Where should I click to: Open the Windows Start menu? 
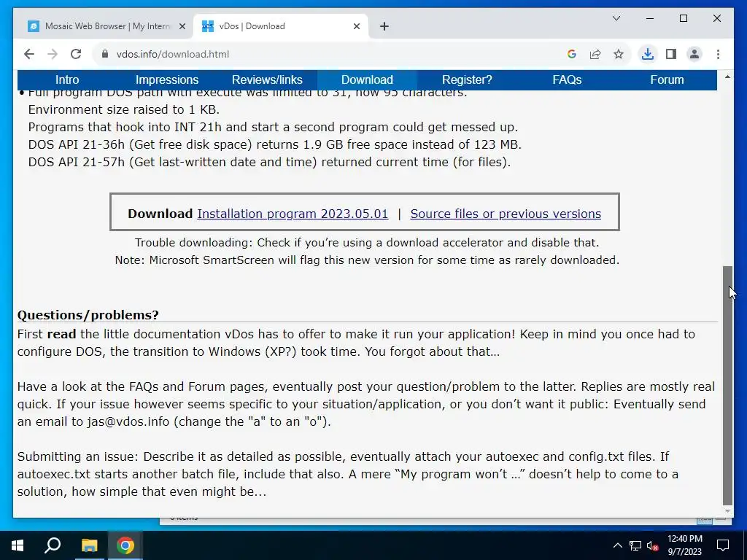click(x=18, y=545)
